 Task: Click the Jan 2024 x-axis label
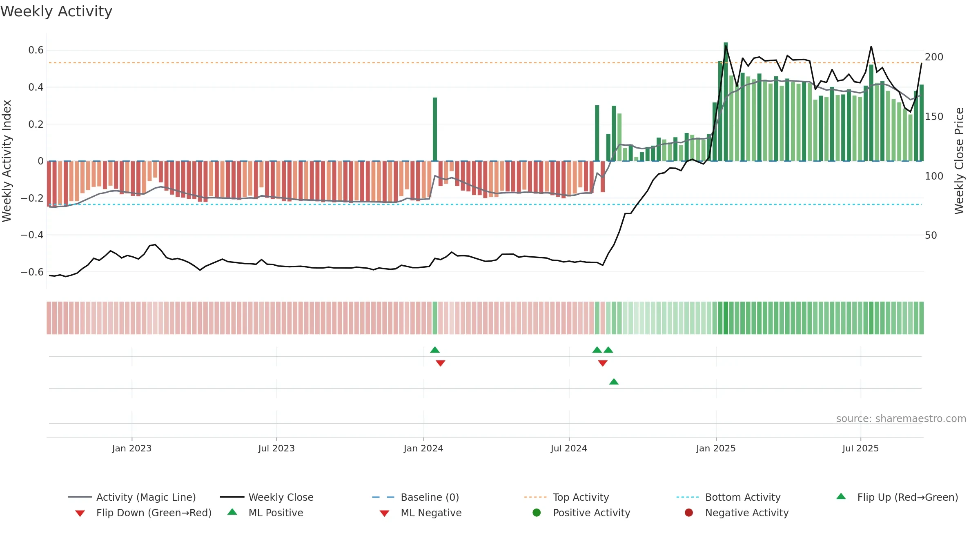(x=423, y=448)
